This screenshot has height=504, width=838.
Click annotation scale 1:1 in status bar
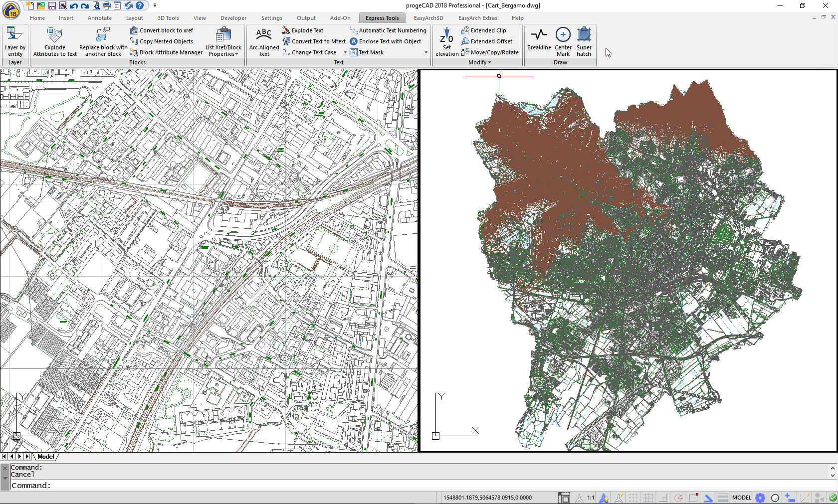point(591,498)
